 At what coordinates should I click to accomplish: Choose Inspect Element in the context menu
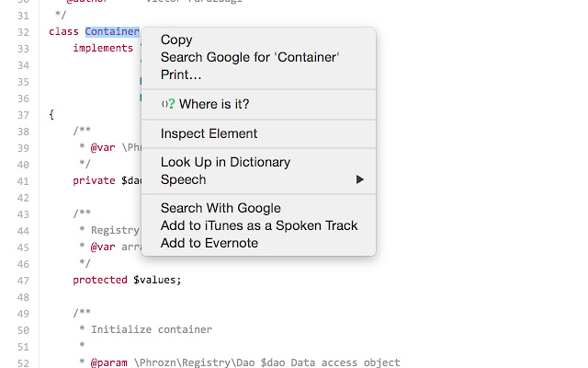[209, 133]
